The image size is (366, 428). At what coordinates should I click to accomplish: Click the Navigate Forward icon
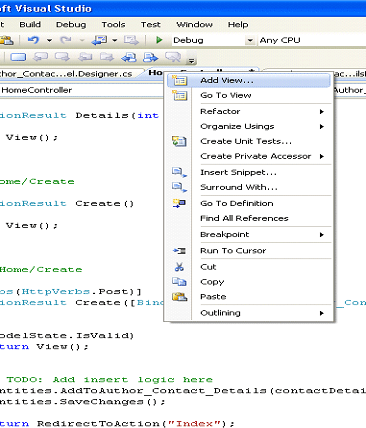[x=131, y=40]
